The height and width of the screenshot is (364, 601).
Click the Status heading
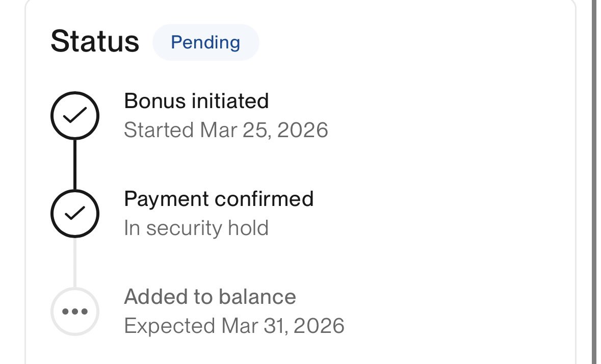click(x=95, y=42)
